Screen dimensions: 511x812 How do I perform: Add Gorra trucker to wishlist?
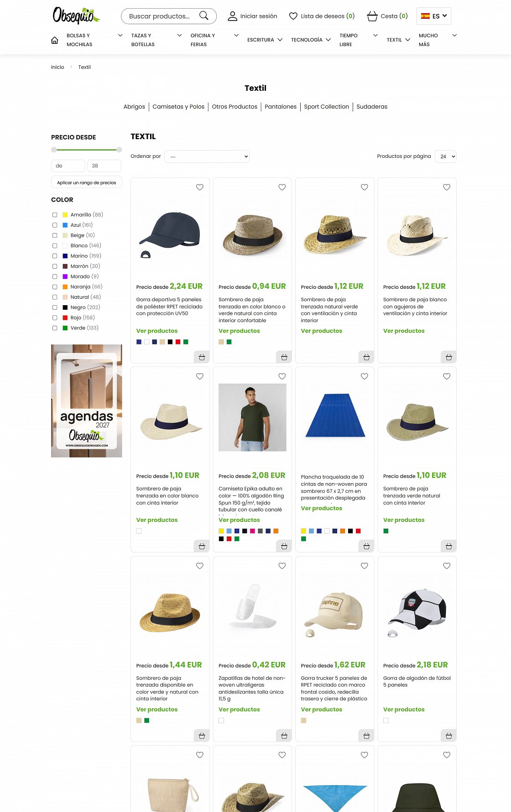(364, 566)
